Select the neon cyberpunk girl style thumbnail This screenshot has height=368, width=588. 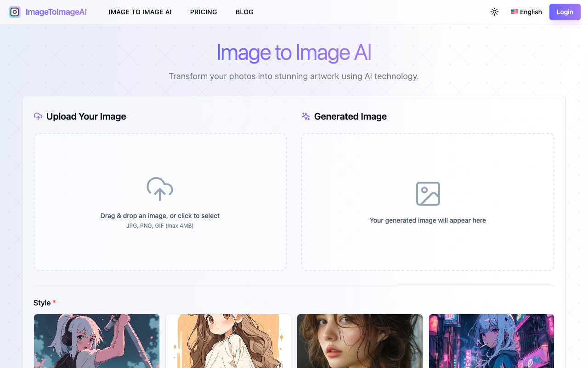(x=492, y=341)
